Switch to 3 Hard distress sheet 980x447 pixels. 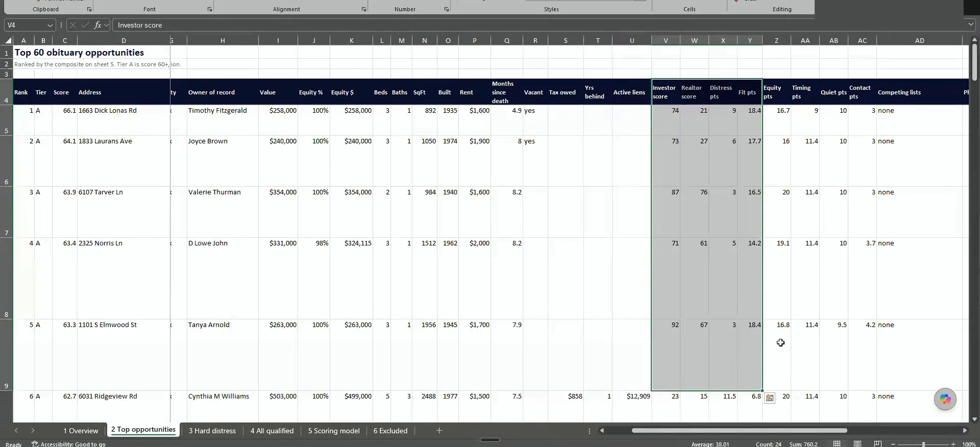[x=212, y=431]
